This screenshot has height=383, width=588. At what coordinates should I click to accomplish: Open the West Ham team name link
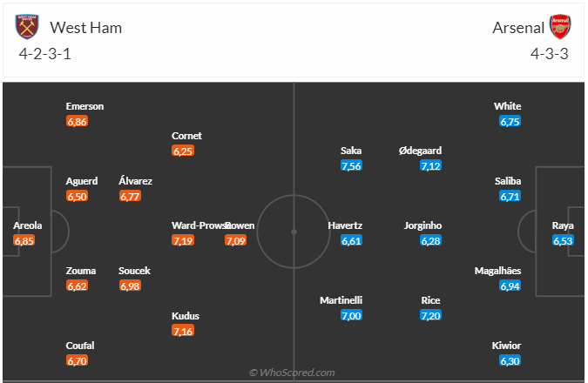(86, 27)
